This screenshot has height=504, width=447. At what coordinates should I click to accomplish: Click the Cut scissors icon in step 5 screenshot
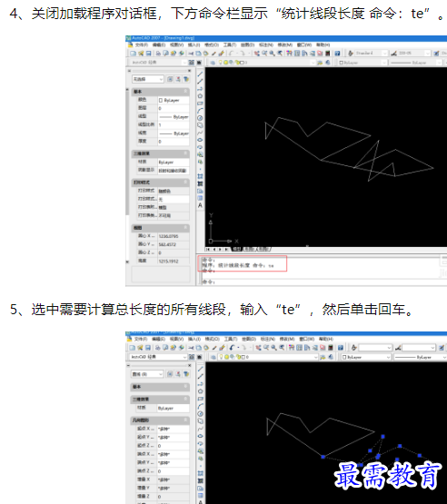point(191,348)
